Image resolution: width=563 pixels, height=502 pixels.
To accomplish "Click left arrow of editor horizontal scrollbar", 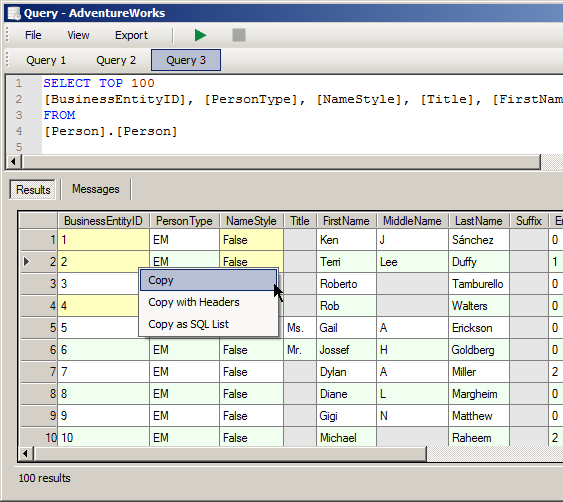I will click(13, 162).
